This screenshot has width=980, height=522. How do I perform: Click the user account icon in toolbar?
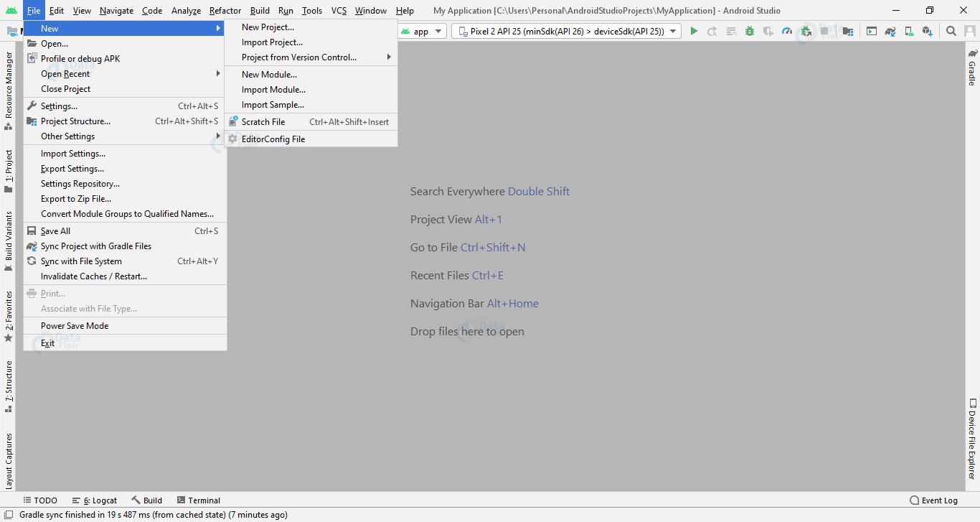click(970, 31)
